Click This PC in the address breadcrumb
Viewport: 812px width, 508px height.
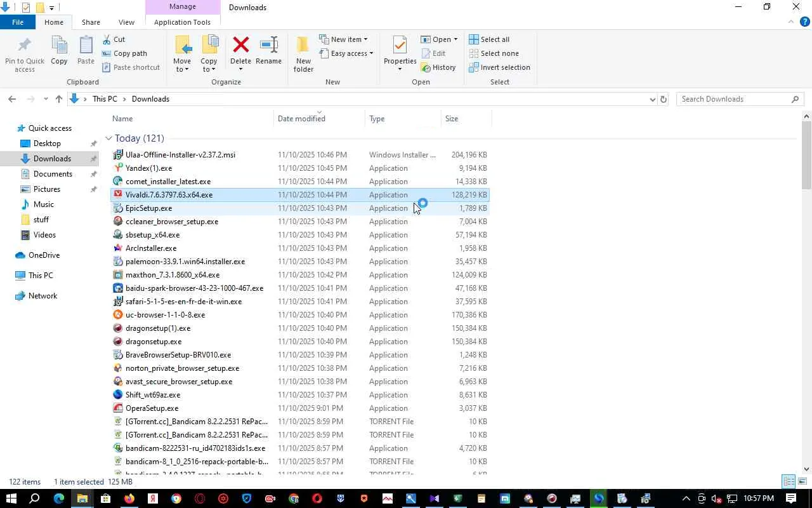click(105, 99)
